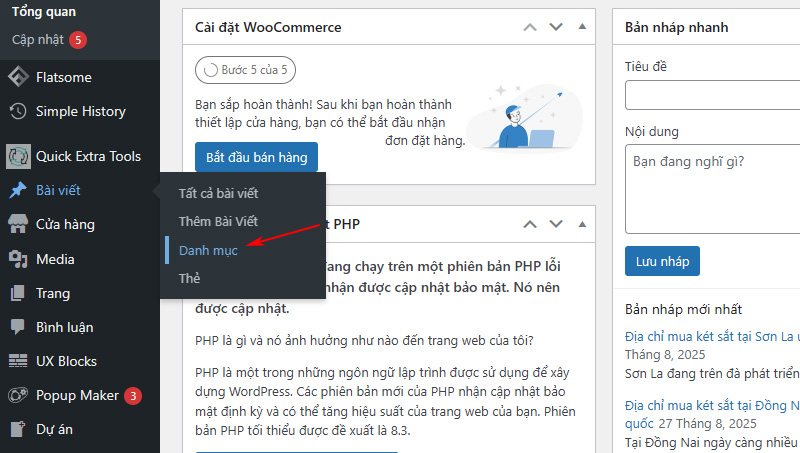800x453 pixels.
Task: Collapse the PHP update panel
Action: [x=582, y=224]
